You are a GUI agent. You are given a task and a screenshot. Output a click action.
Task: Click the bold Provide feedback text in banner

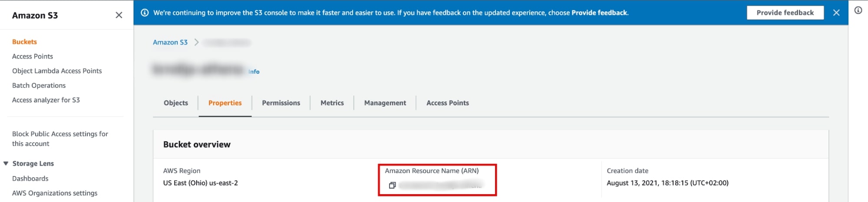600,13
